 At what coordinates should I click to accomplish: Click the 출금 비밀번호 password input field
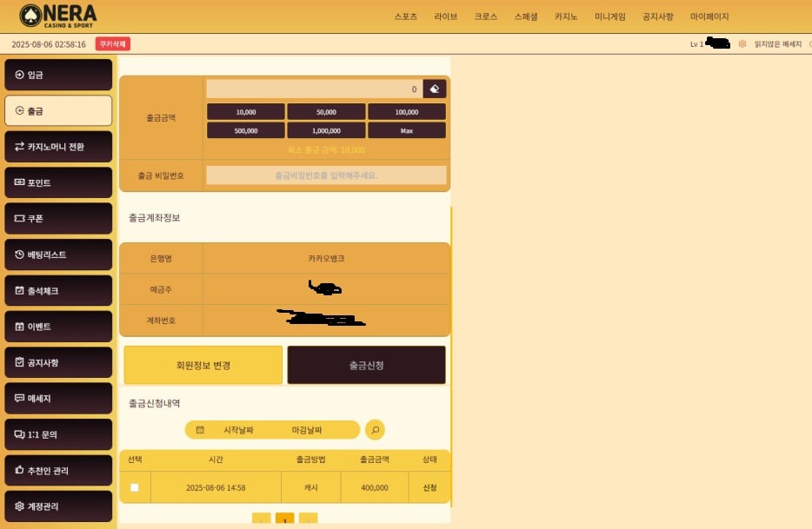[x=326, y=175]
